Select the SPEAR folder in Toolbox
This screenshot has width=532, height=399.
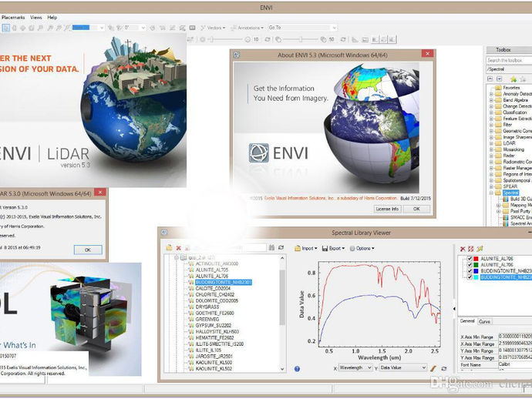point(507,186)
